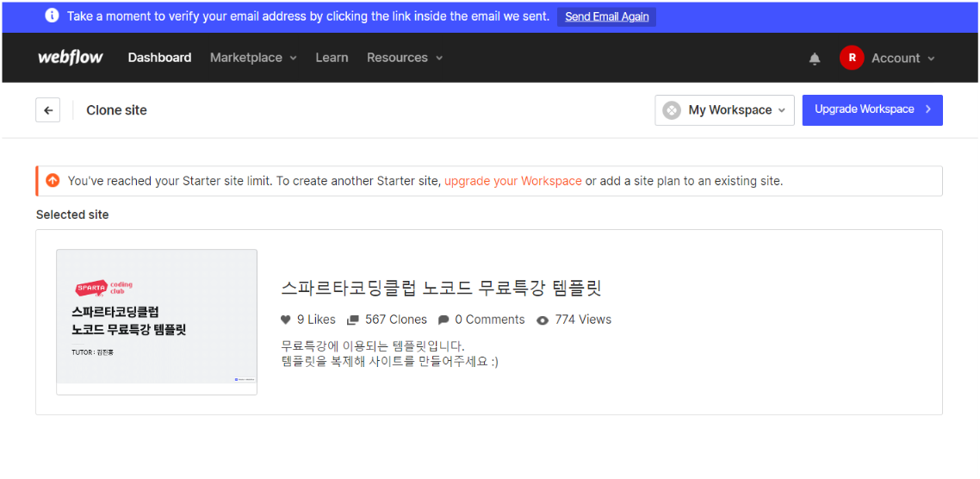Open the Sparta template thumbnail
980x479 pixels.
coord(157,322)
